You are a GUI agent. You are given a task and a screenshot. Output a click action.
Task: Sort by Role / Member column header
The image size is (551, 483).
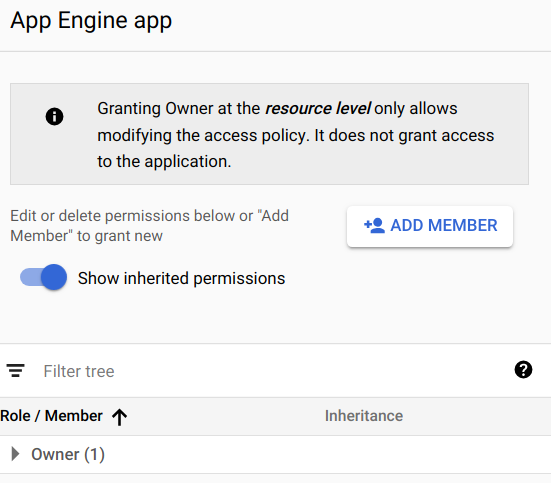51,416
